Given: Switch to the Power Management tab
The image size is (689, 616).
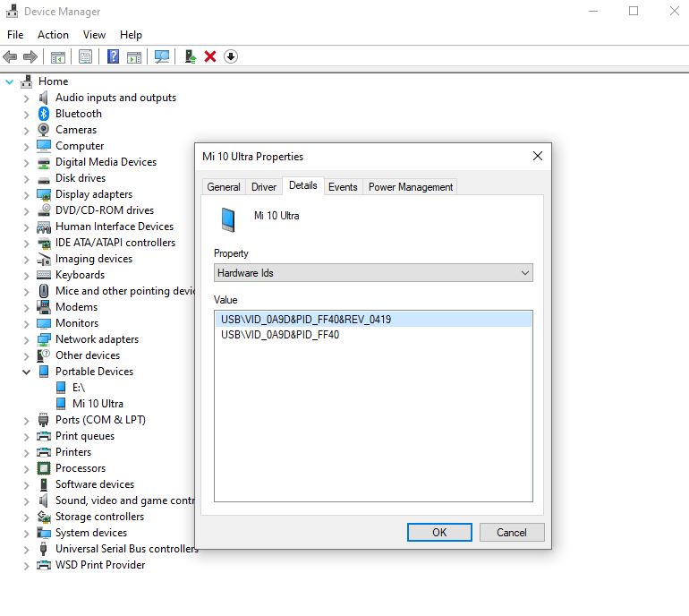Looking at the screenshot, I should (x=411, y=187).
